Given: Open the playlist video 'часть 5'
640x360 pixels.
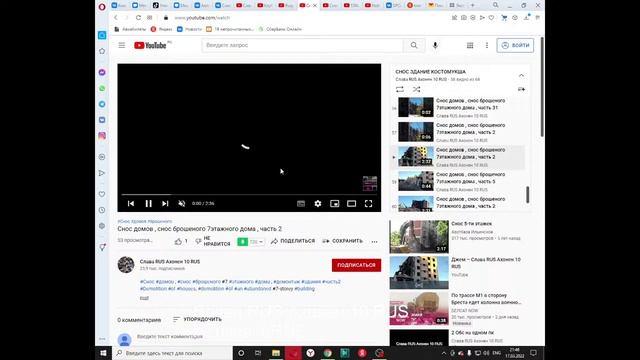Looking at the screenshot, I should 458,181.
